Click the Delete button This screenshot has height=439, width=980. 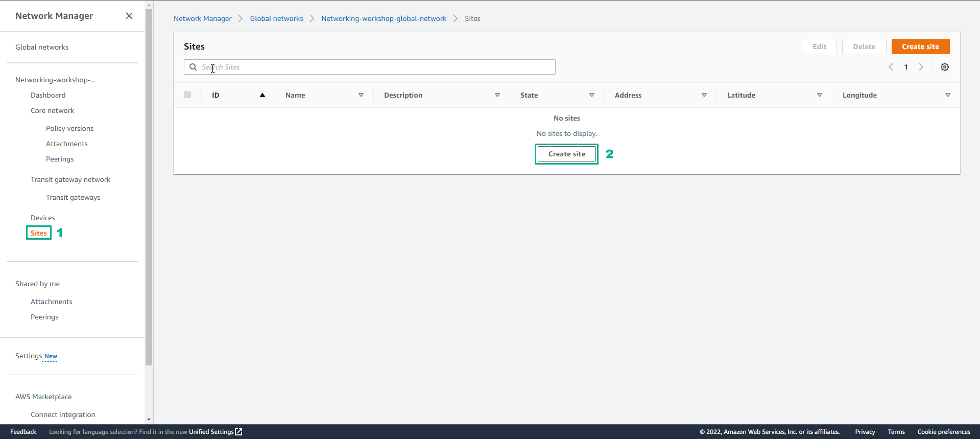pyautogui.click(x=864, y=47)
